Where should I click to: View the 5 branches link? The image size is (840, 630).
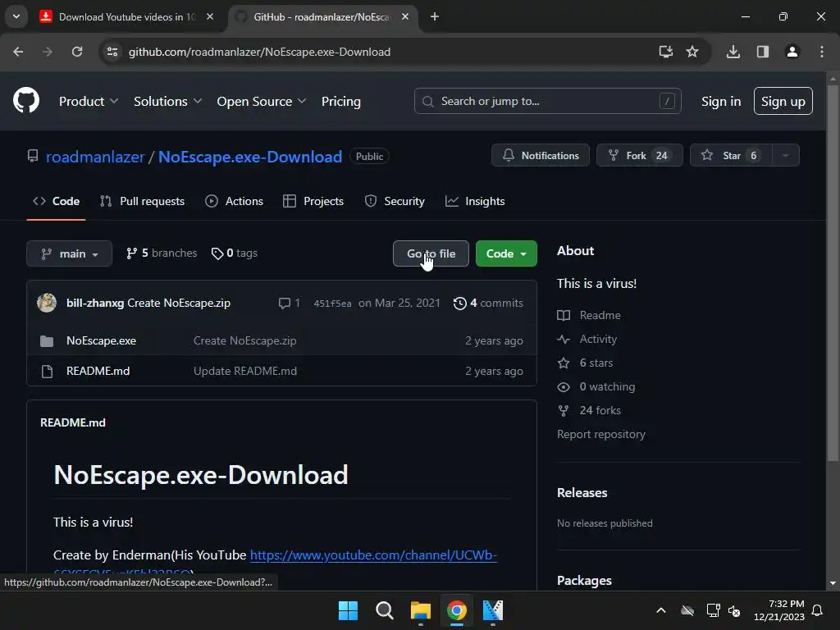coord(162,253)
